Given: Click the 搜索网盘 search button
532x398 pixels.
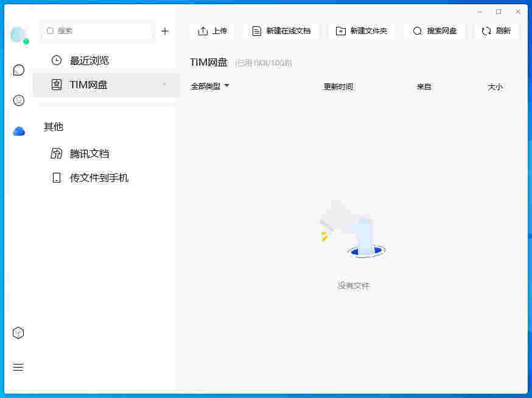Looking at the screenshot, I should point(435,30).
